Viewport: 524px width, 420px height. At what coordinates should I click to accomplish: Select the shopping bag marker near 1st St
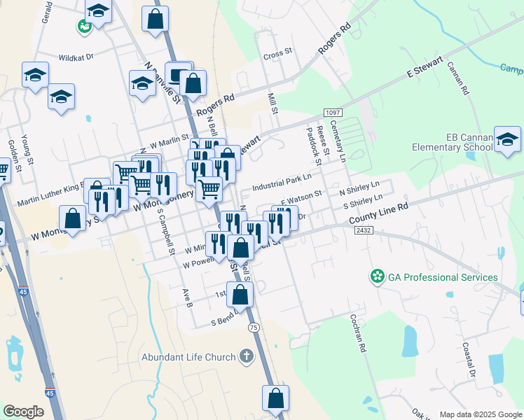tap(240, 297)
